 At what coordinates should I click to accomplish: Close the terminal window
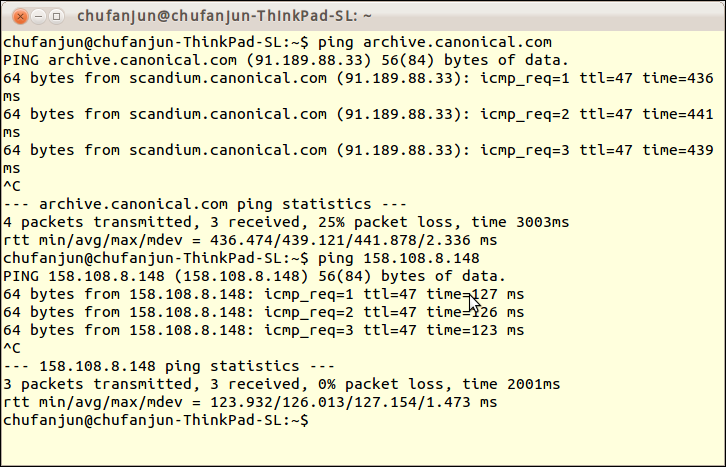click(20, 17)
